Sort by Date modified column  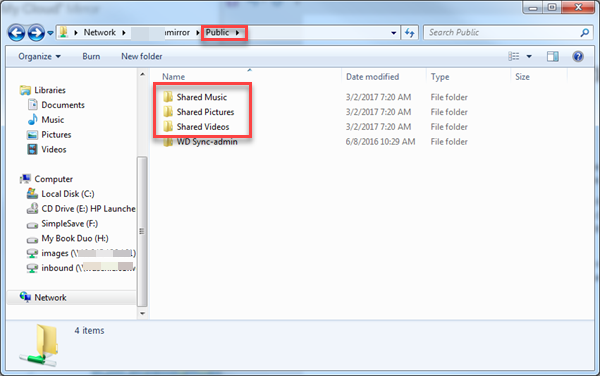pos(372,77)
